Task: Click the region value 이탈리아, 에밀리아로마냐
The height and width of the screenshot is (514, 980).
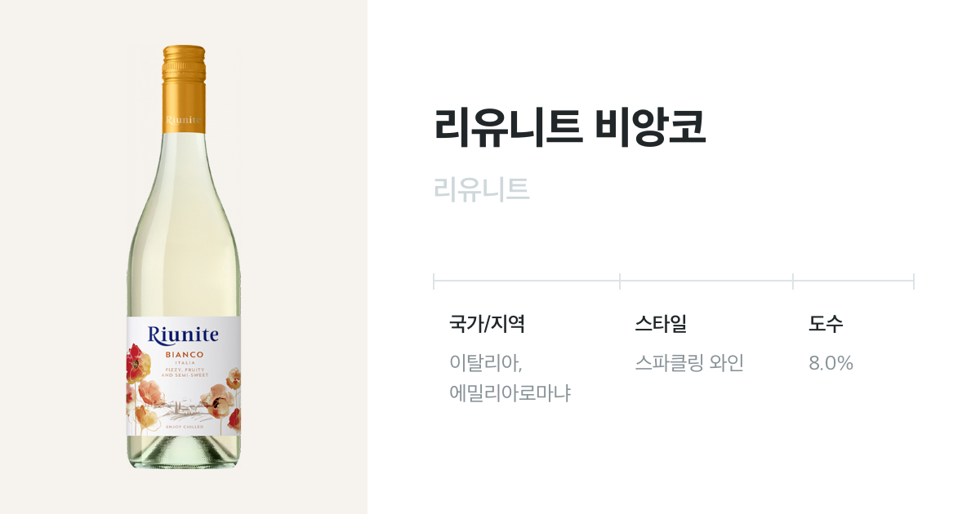Action: [510, 379]
